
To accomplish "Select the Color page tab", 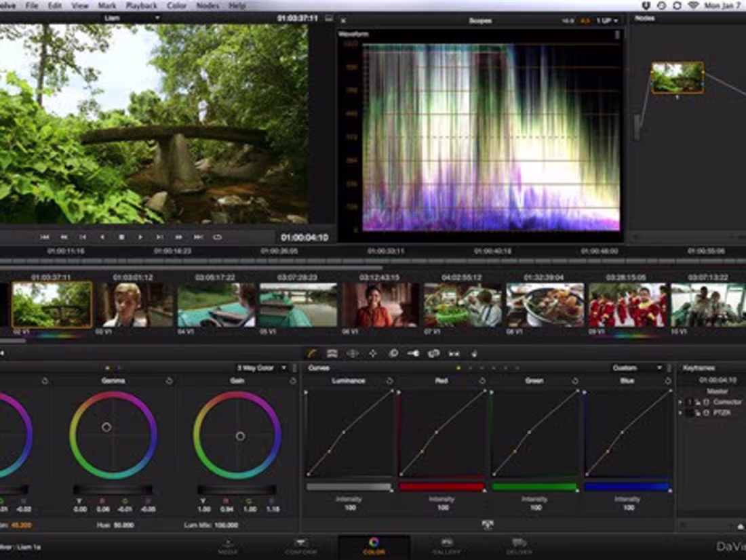I will 374,547.
